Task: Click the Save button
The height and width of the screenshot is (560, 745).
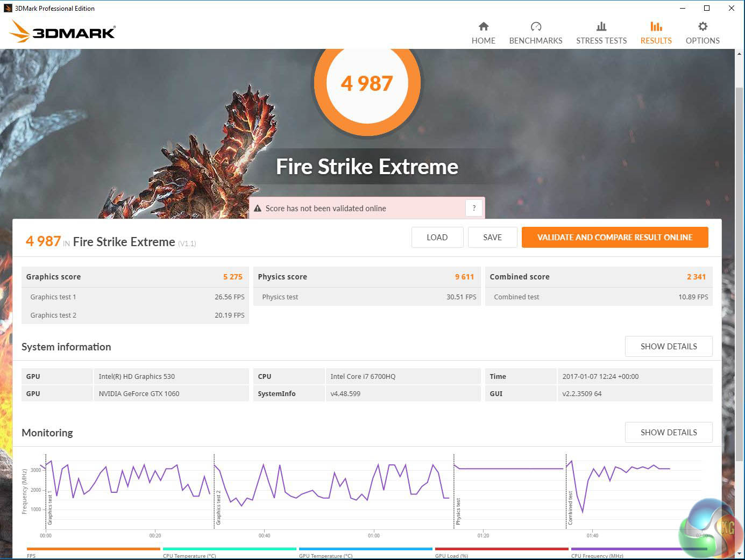Action: (x=492, y=237)
